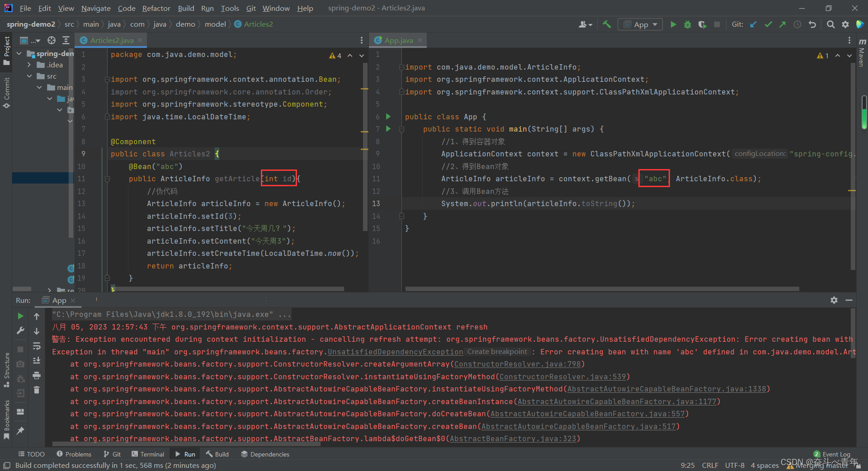Click the Git update project arrow

pos(753,24)
